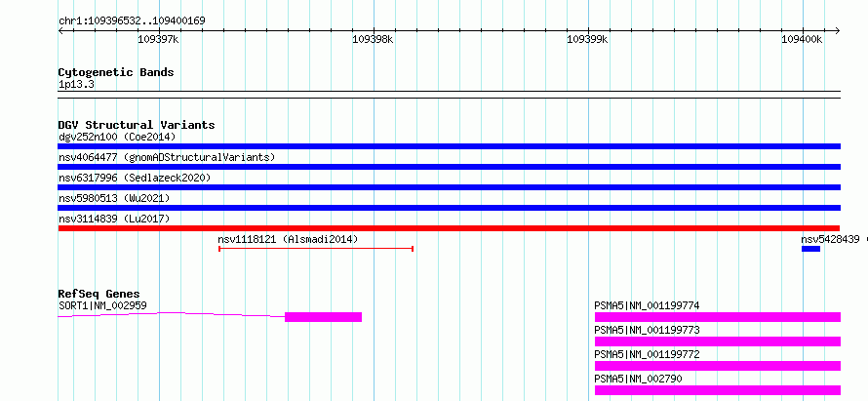Click the 109400k ruler position label
Viewport: 868px width, 401px height.
[x=802, y=39]
